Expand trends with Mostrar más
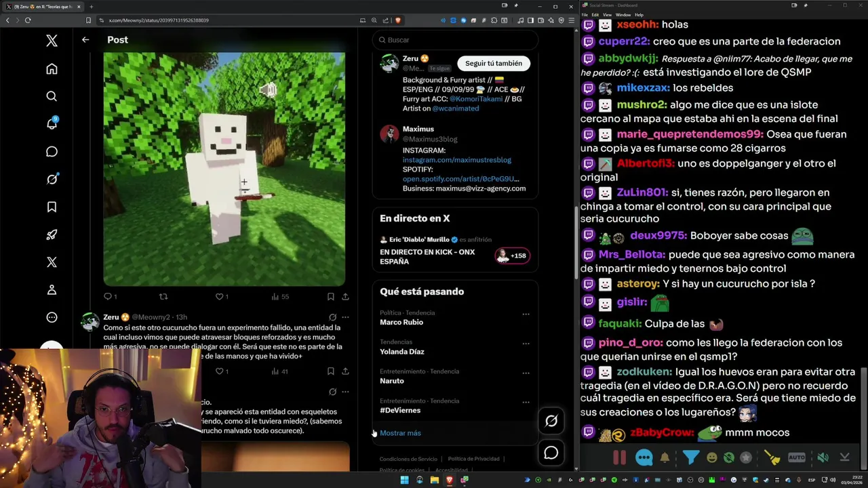The height and width of the screenshot is (488, 868). (x=400, y=433)
